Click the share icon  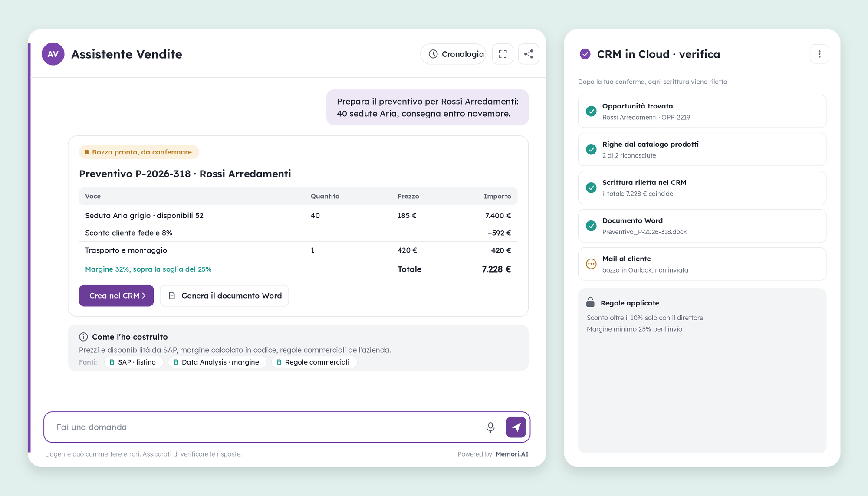pos(529,54)
